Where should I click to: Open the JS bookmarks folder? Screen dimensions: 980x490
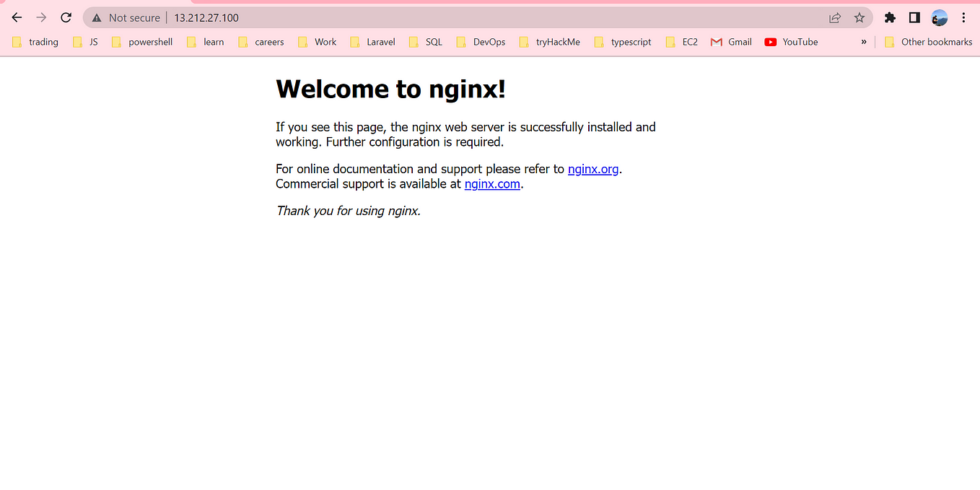[x=85, y=42]
